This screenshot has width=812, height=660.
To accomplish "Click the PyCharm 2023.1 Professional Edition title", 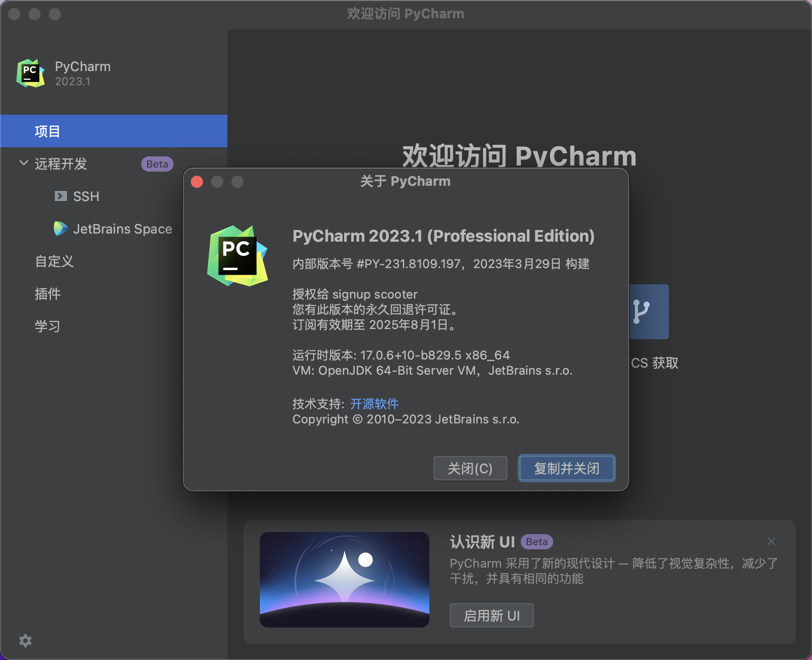I will click(444, 236).
